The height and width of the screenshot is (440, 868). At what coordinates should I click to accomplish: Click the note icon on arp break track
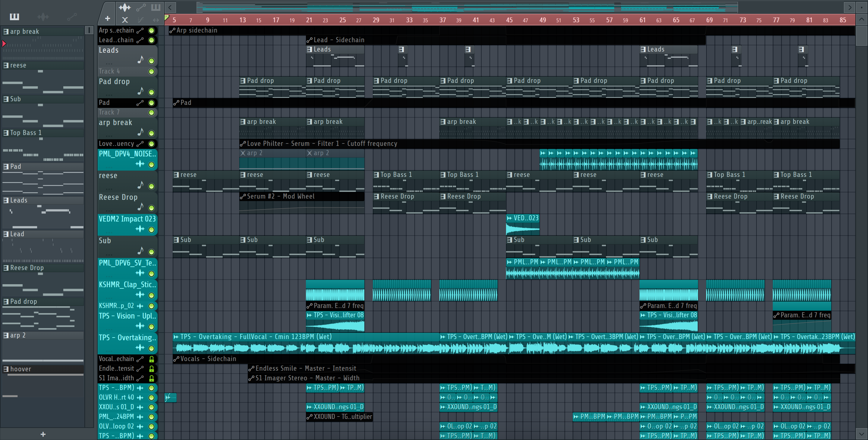(140, 132)
